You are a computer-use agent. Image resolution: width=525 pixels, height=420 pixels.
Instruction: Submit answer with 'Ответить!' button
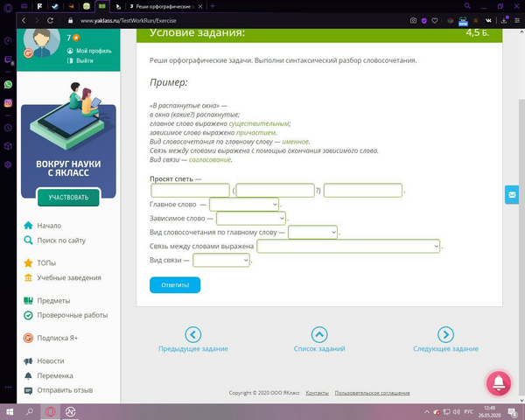click(x=175, y=285)
